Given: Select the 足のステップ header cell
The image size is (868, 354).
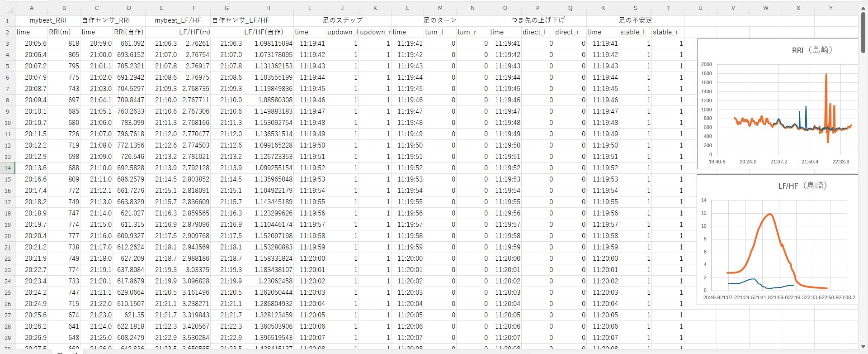Looking at the screenshot, I should 342,20.
